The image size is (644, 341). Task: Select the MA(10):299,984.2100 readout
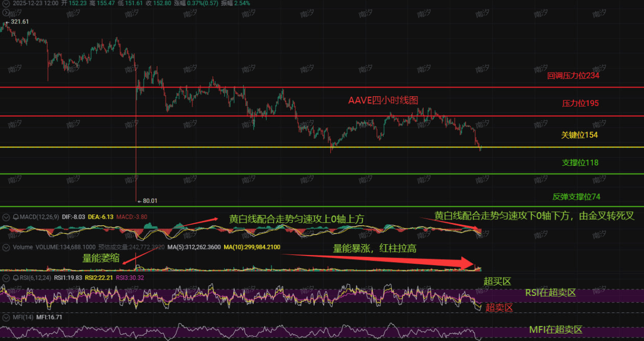coord(252,247)
